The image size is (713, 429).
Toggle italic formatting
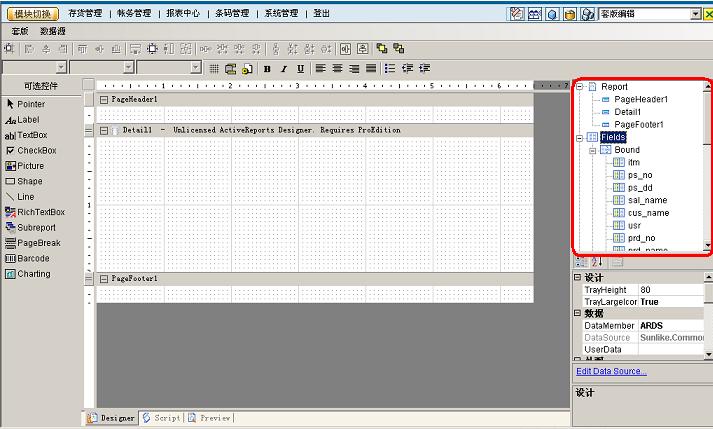(283, 68)
